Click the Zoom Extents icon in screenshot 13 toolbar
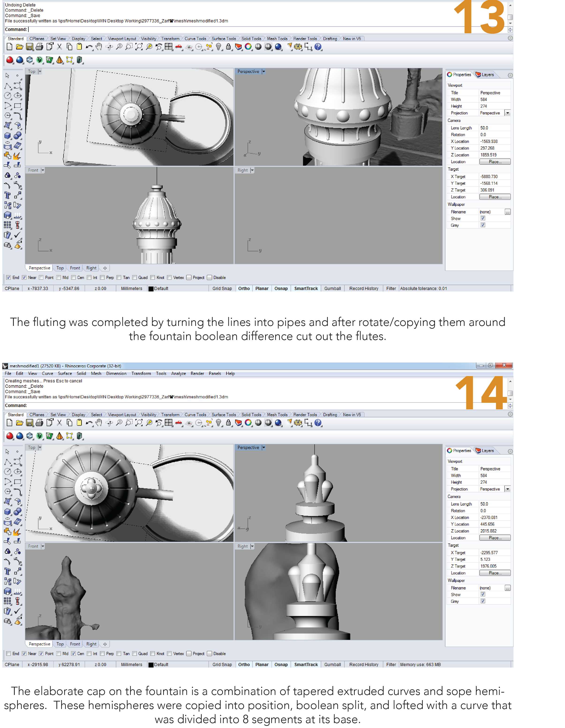The image size is (565, 728). 139,47
